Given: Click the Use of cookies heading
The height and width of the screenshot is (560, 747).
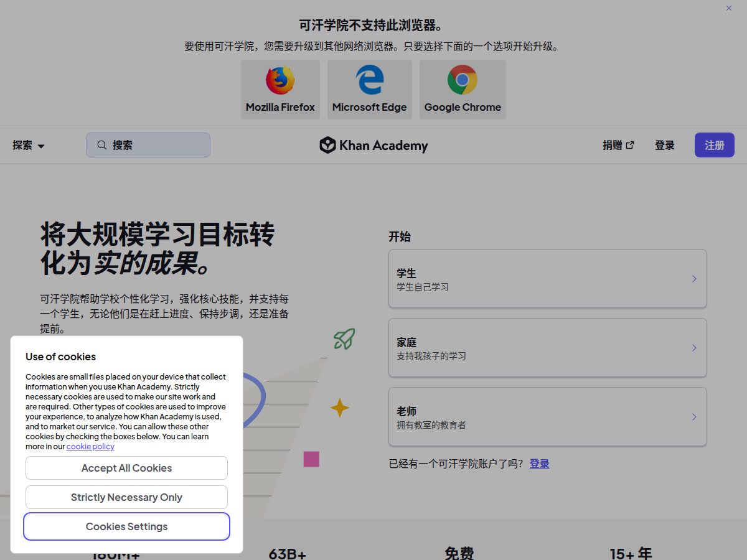Looking at the screenshot, I should (60, 357).
